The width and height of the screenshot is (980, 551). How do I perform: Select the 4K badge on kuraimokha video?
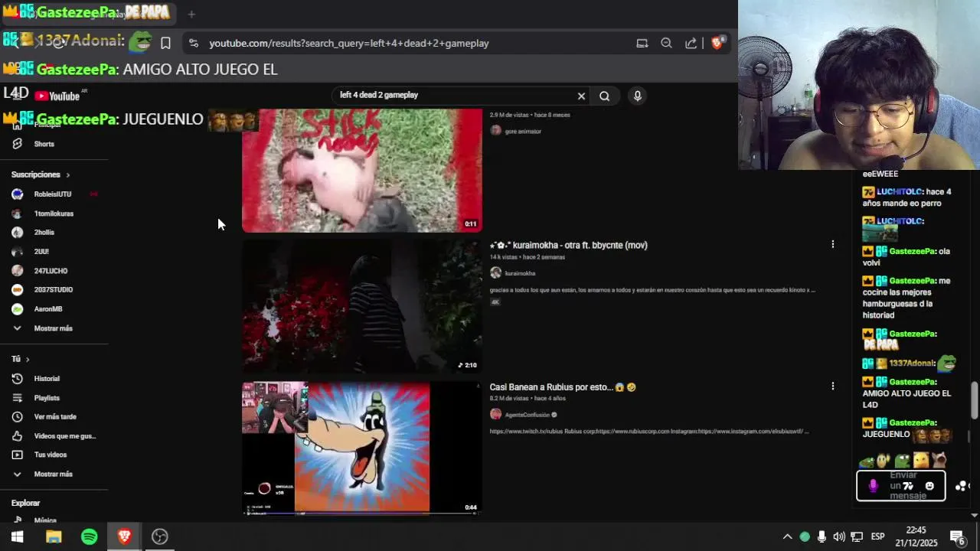[495, 302]
